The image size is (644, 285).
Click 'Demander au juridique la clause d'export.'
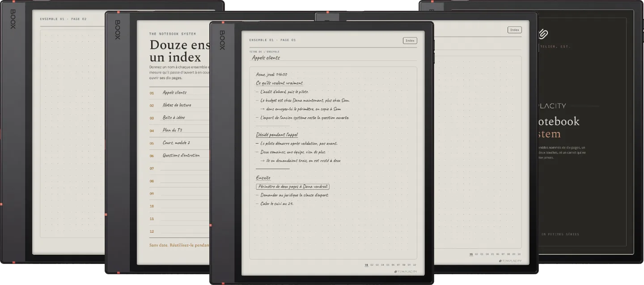[292, 195]
